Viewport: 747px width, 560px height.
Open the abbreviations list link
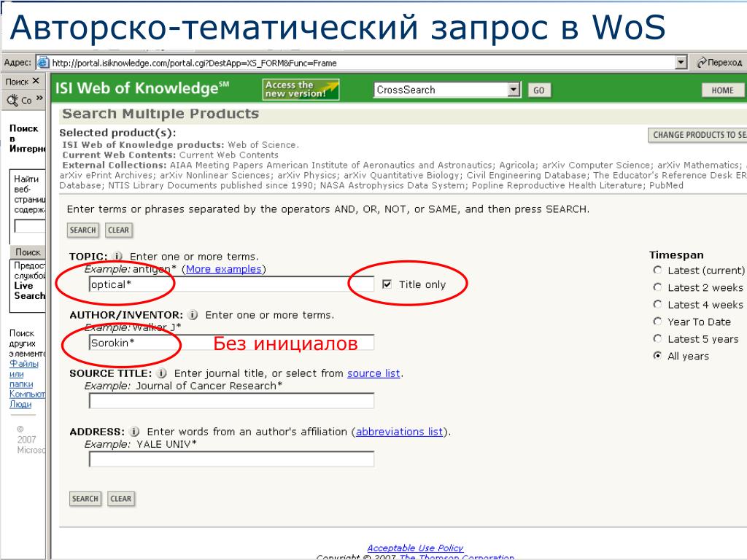pos(399,432)
